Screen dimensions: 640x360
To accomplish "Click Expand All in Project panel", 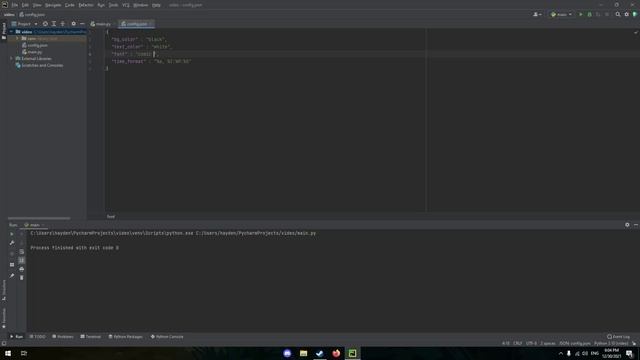I will (x=54, y=24).
